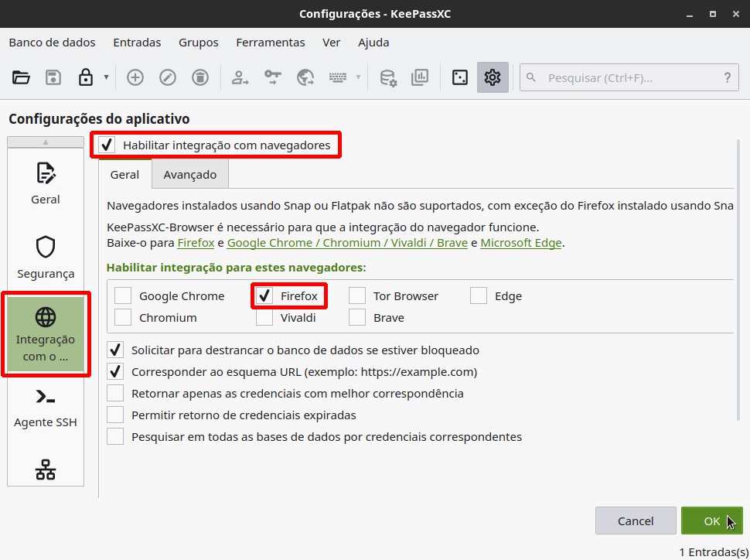Image resolution: width=750 pixels, height=560 pixels.
Task: Select Geral category in settings sidebar
Action: pyautogui.click(x=46, y=184)
